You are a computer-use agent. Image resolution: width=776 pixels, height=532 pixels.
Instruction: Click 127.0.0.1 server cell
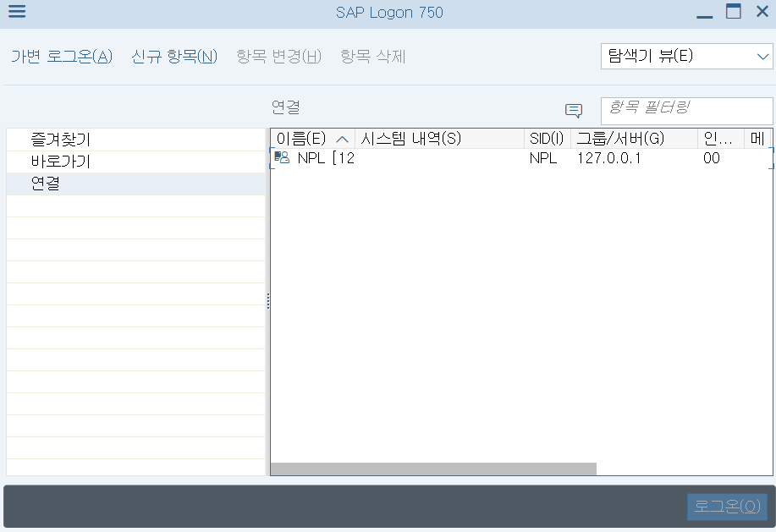(608, 158)
